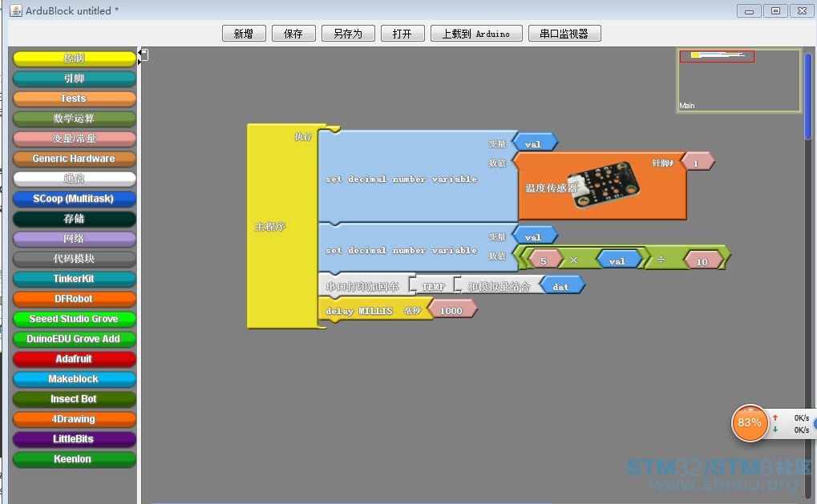Open the 引脚 block category
The width and height of the screenshot is (817, 504).
tap(74, 78)
